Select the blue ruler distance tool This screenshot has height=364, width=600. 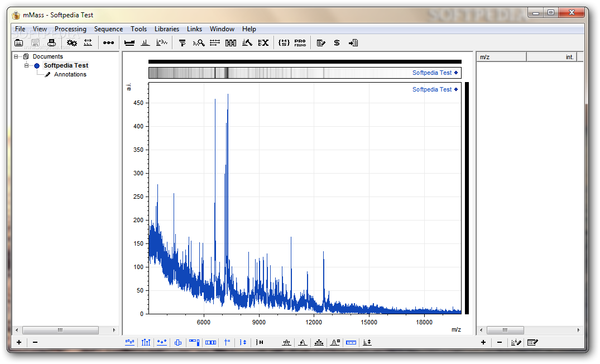tap(351, 343)
